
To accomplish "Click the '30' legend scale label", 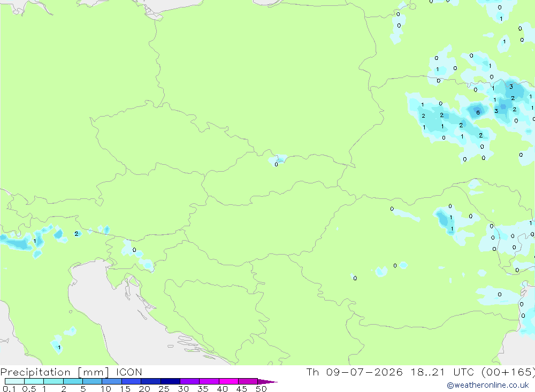I will pyautogui.click(x=184, y=389).
